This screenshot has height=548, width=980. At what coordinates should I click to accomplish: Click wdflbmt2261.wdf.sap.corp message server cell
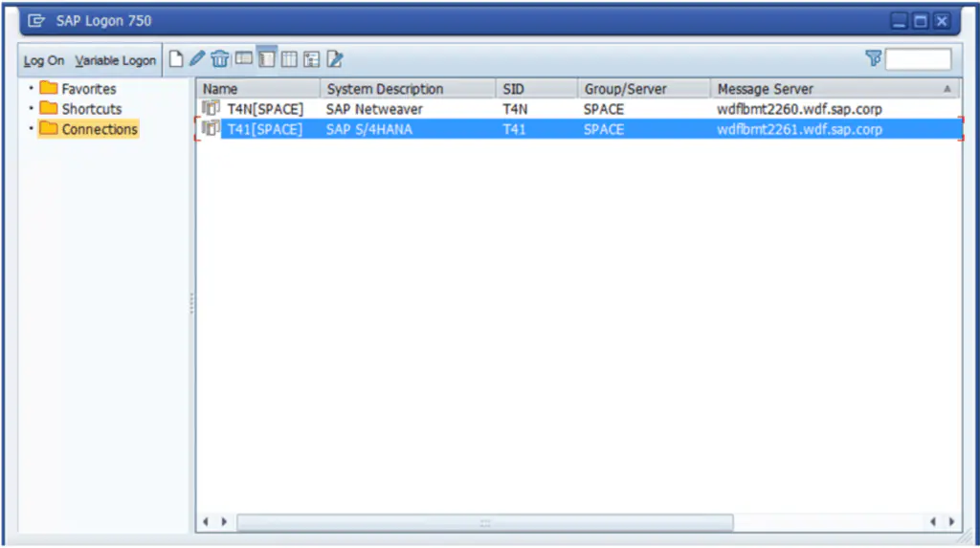click(x=799, y=129)
